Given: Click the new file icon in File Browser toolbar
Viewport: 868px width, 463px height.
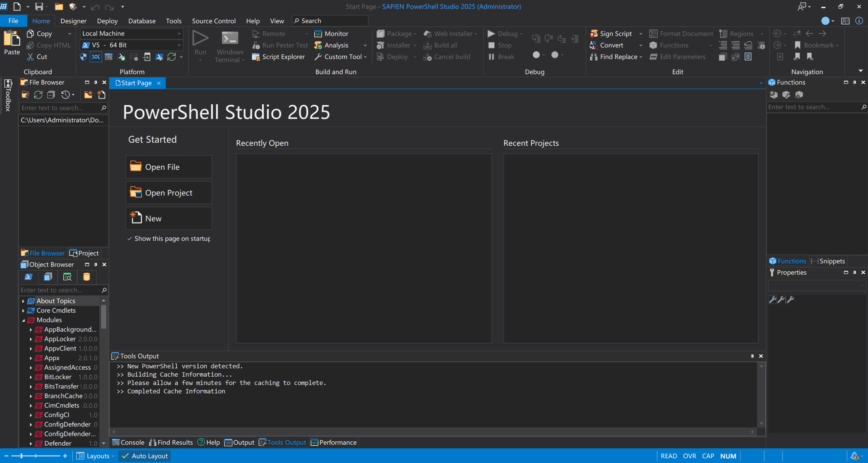Looking at the screenshot, I should pos(101,95).
